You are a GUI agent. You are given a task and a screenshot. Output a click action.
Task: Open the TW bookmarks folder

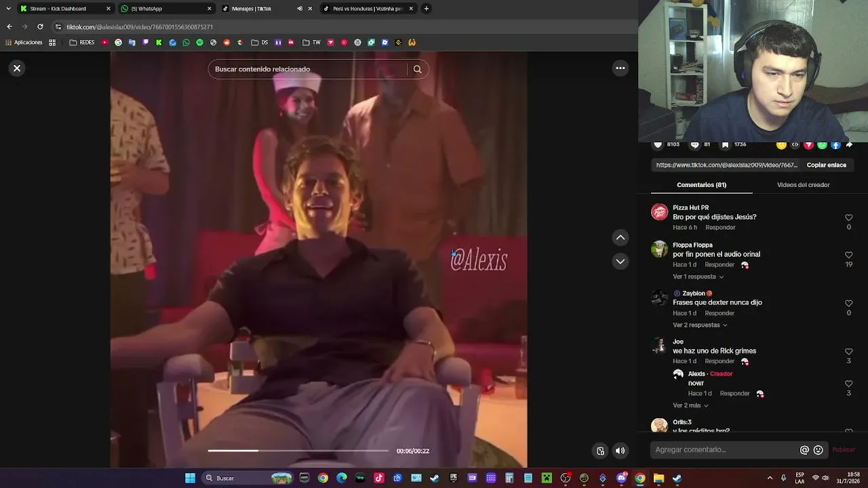[x=312, y=43]
